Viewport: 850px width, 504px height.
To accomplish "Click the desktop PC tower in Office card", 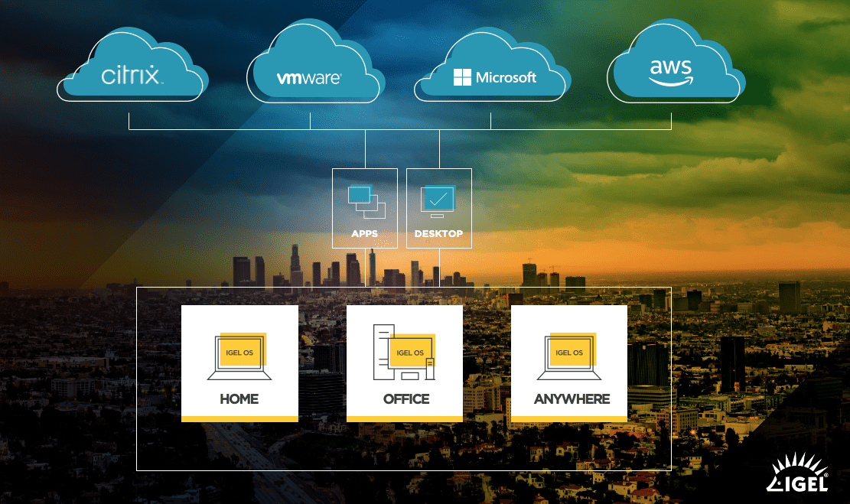I will pyautogui.click(x=383, y=353).
